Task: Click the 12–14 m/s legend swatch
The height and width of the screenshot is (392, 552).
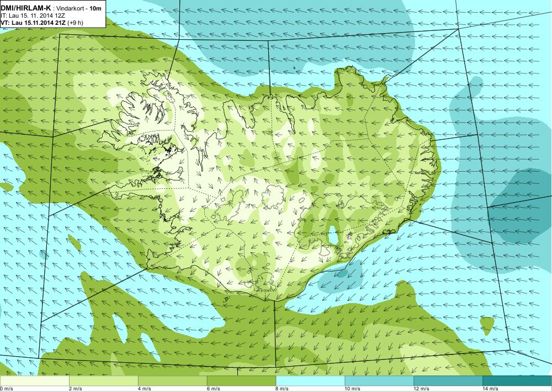Action: click(x=448, y=381)
